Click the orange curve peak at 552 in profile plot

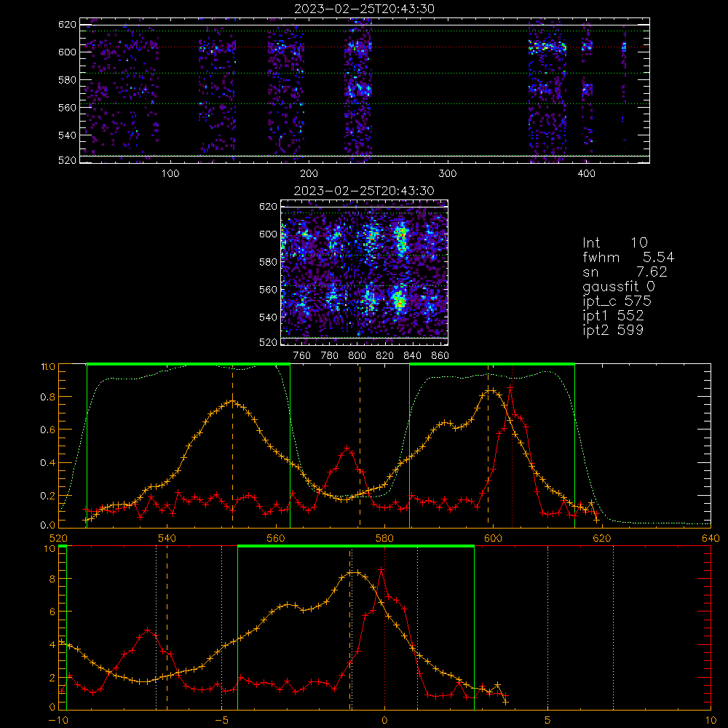coord(233,401)
